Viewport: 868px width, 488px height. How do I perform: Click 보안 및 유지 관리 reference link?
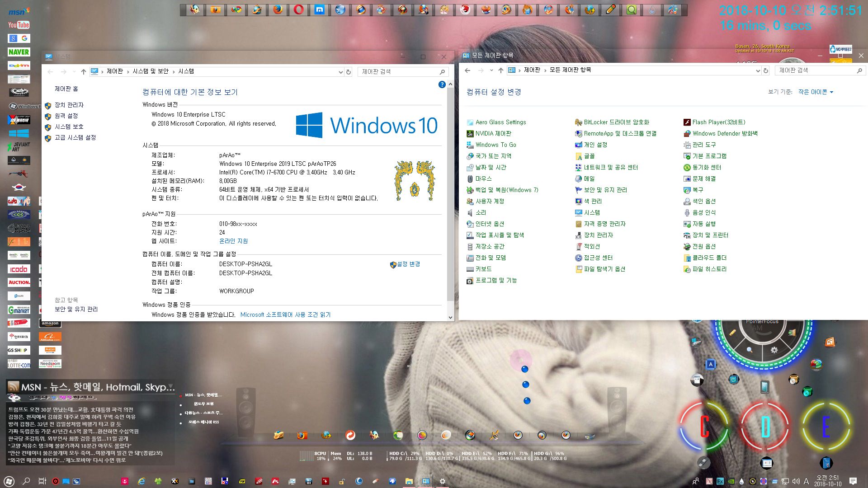pos(76,309)
